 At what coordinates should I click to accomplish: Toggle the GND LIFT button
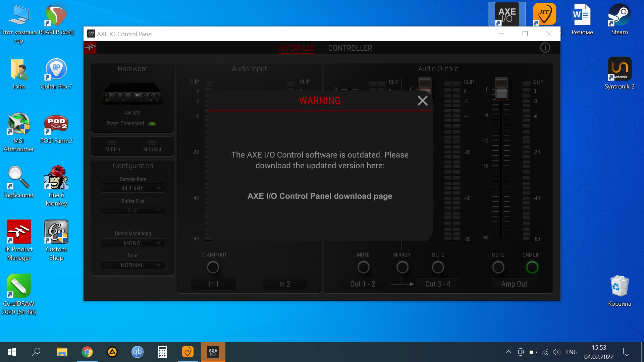click(532, 267)
